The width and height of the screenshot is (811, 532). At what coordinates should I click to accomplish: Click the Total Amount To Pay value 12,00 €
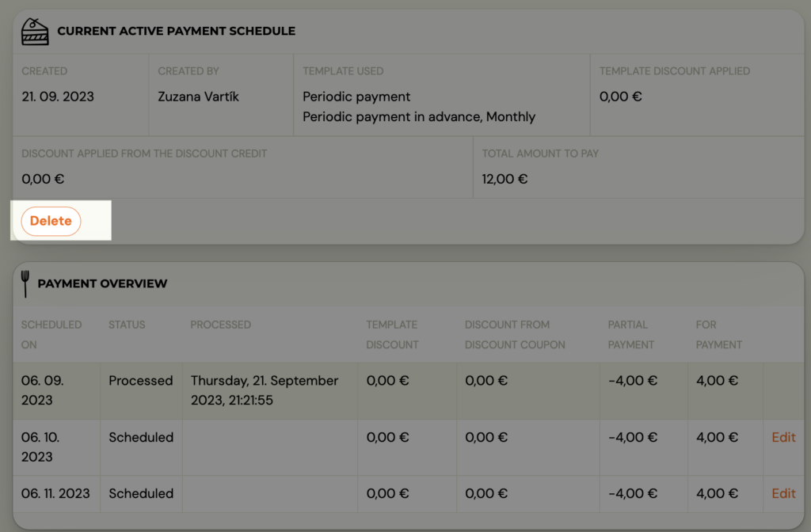[504, 179]
